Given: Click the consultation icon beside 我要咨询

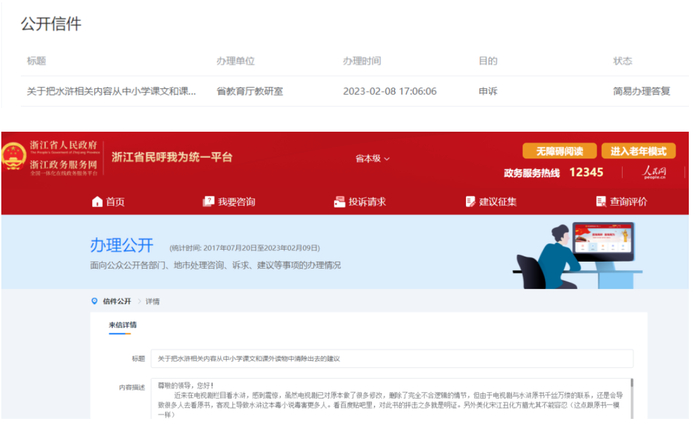Looking at the screenshot, I should coord(208,201).
